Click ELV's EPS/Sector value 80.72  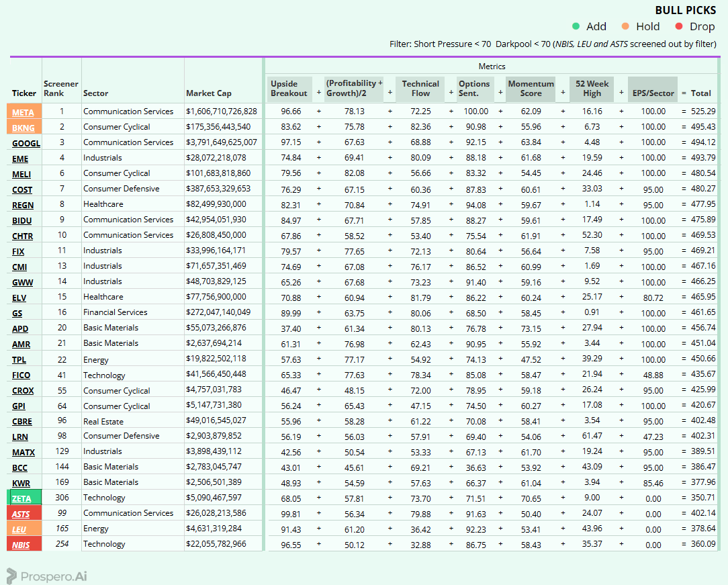point(653,298)
